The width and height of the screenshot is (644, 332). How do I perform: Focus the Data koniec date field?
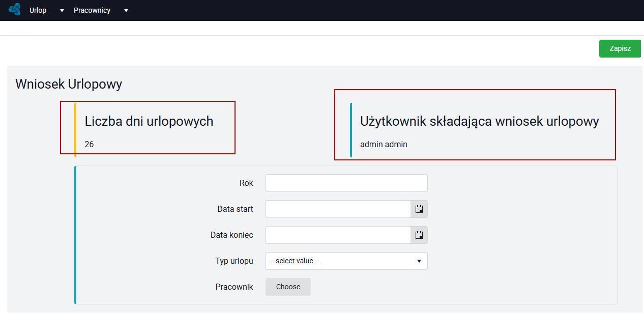[338, 235]
